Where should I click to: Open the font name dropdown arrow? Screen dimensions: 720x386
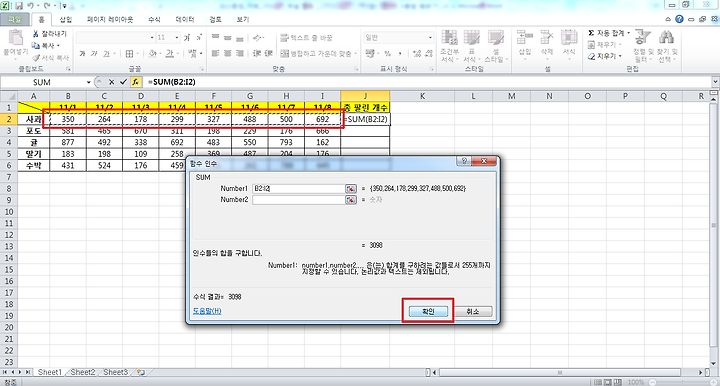point(152,38)
